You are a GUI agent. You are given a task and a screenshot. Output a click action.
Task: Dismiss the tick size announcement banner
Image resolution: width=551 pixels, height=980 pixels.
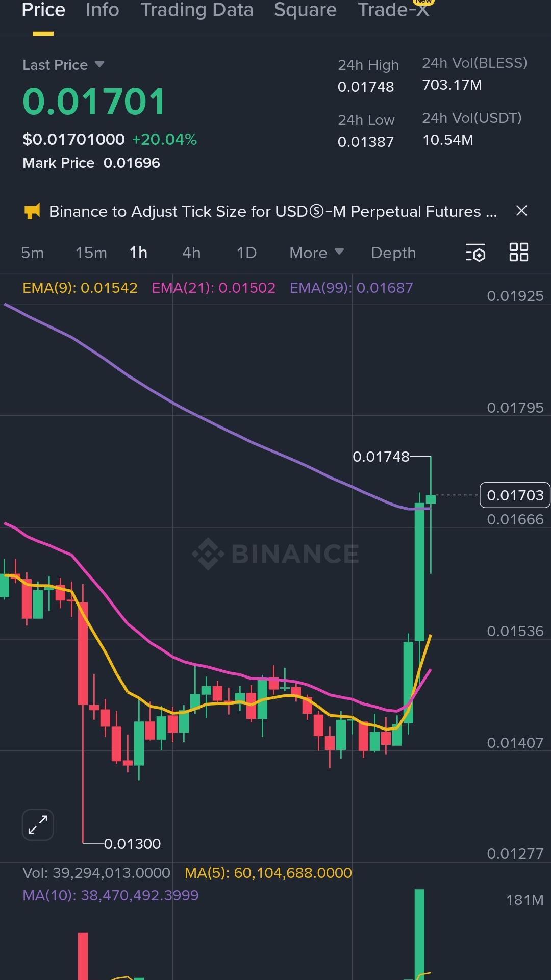coord(521,211)
